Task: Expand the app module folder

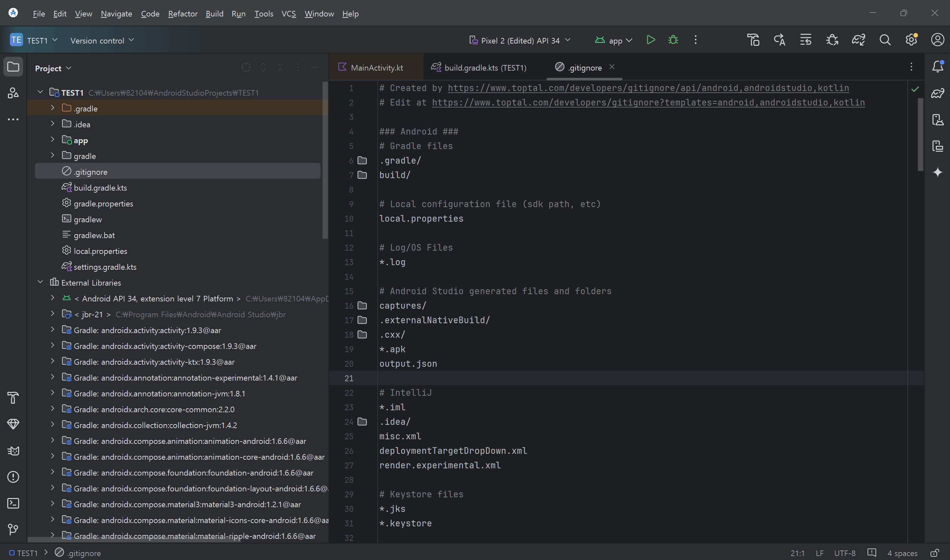Action: (x=52, y=140)
